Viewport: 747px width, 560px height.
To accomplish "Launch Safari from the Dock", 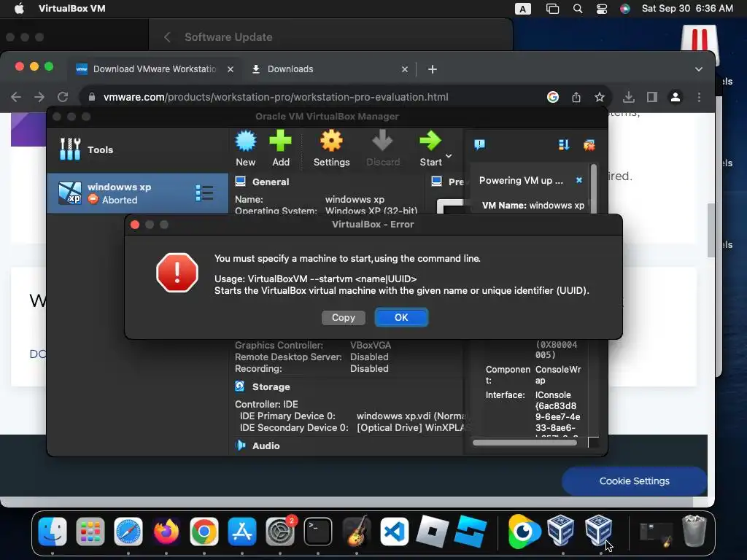I will coord(128,532).
